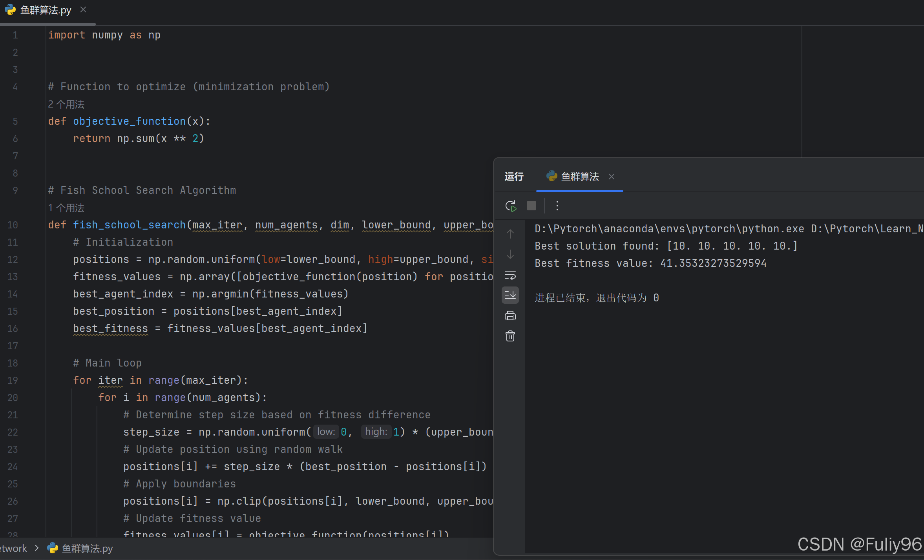Click the 'import numpy as np' line
The height and width of the screenshot is (560, 924).
click(104, 35)
